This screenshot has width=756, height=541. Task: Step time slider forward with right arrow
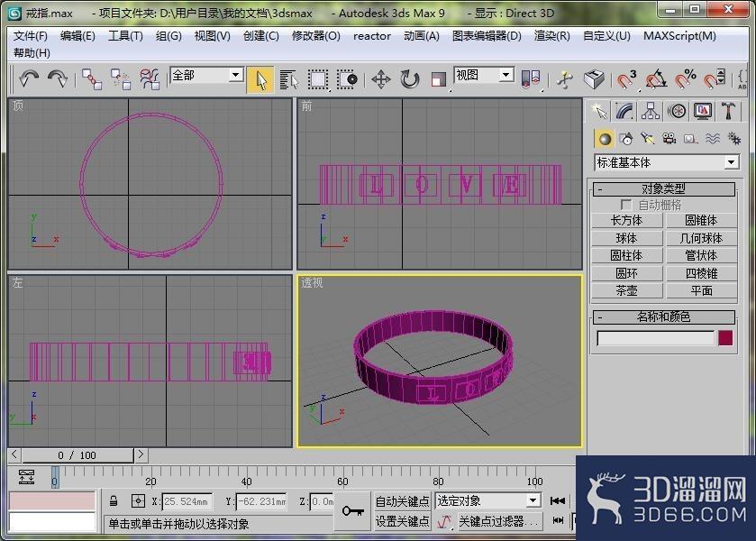coord(141,454)
